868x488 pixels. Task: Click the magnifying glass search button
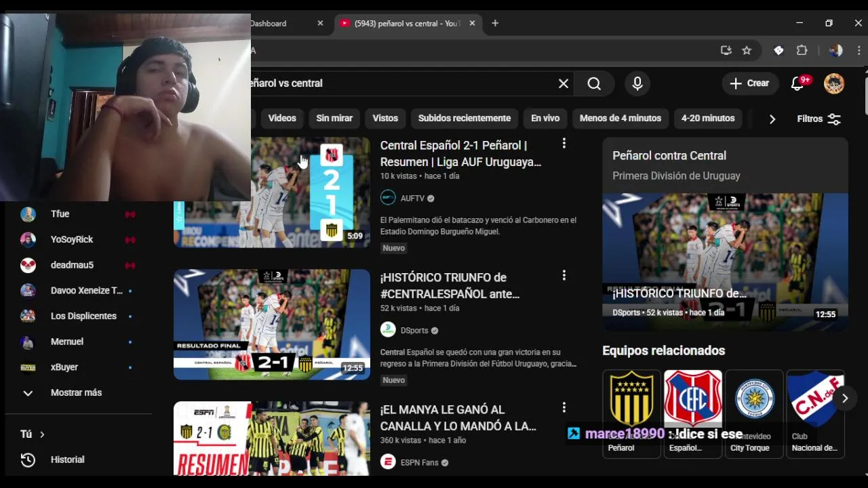[594, 83]
